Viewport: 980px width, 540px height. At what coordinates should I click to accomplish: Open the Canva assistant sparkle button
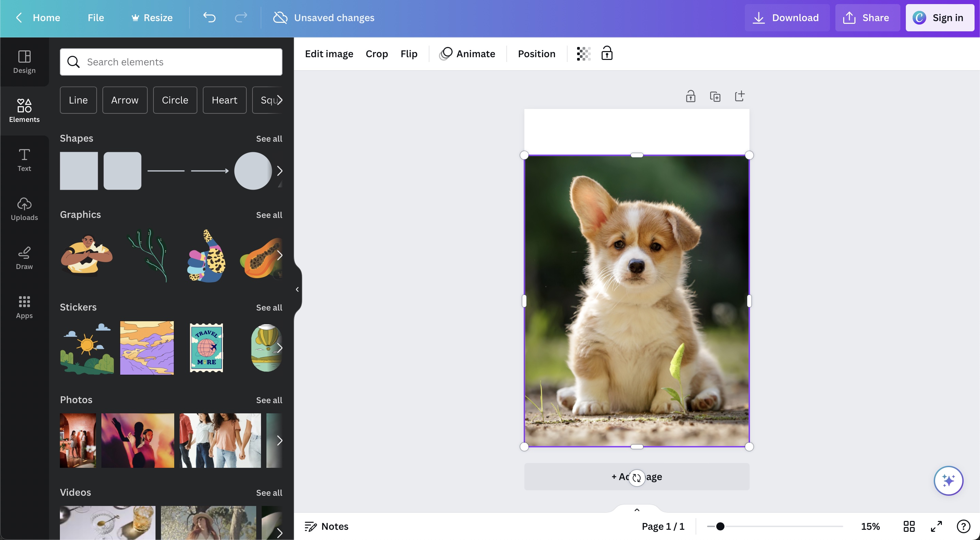948,481
